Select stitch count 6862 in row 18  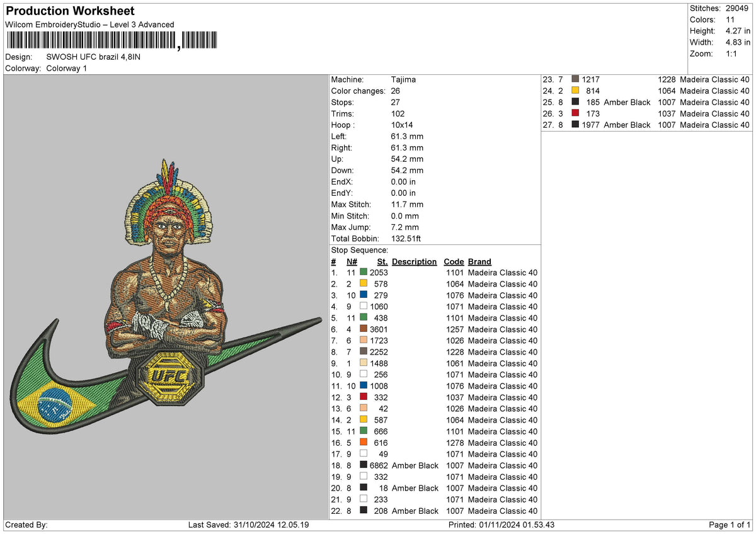379,465
